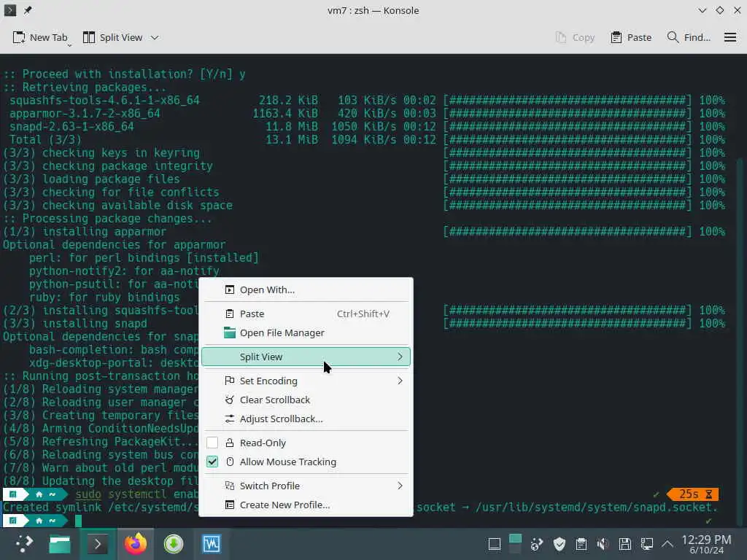Image resolution: width=747 pixels, height=560 pixels.
Task: Click the terminal prompt input cursor
Action: [78, 521]
